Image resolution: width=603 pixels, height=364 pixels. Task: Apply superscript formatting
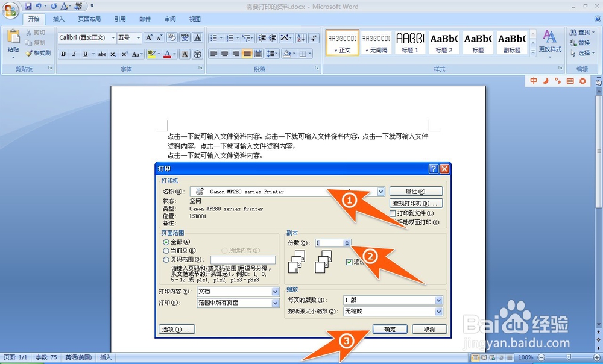point(124,54)
